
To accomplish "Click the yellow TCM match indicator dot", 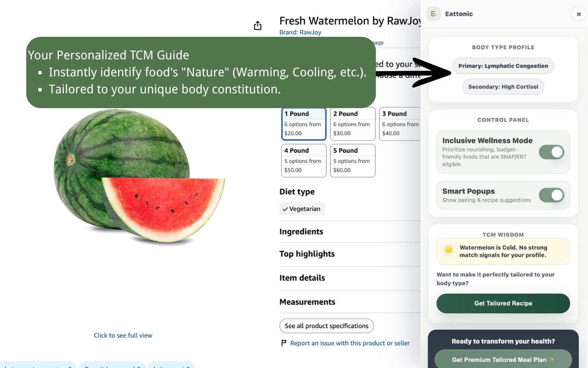I will click(448, 251).
